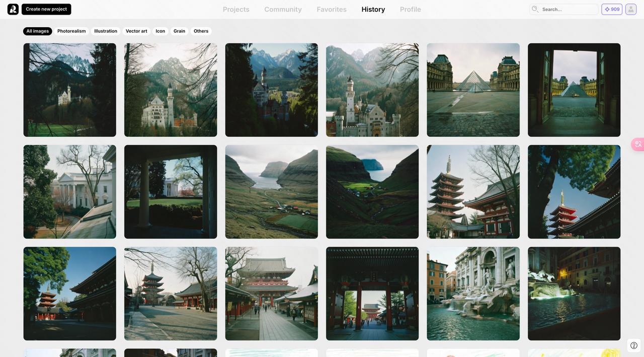The image size is (644, 357).
Task: Open view through red gate pillars thumbnail
Action: point(372,294)
